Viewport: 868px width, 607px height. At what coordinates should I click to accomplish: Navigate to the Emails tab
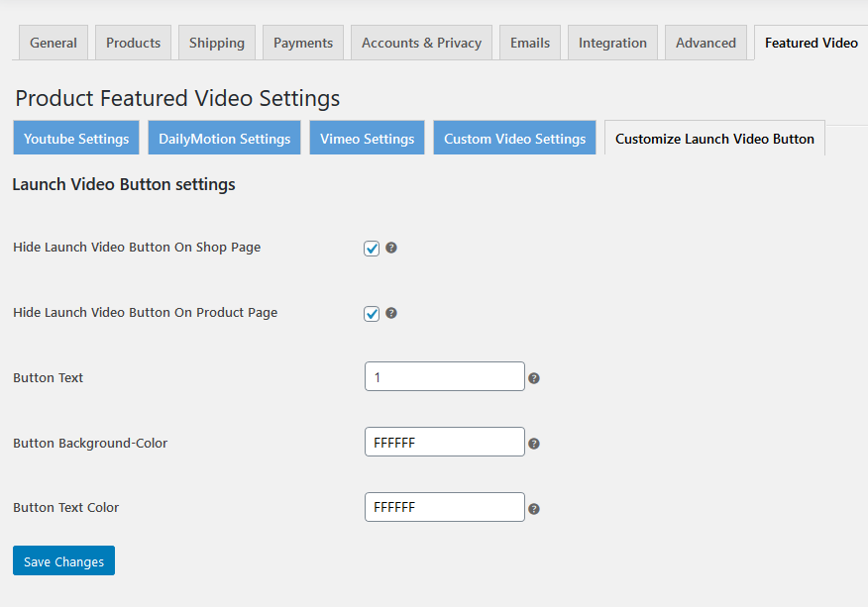(x=529, y=42)
